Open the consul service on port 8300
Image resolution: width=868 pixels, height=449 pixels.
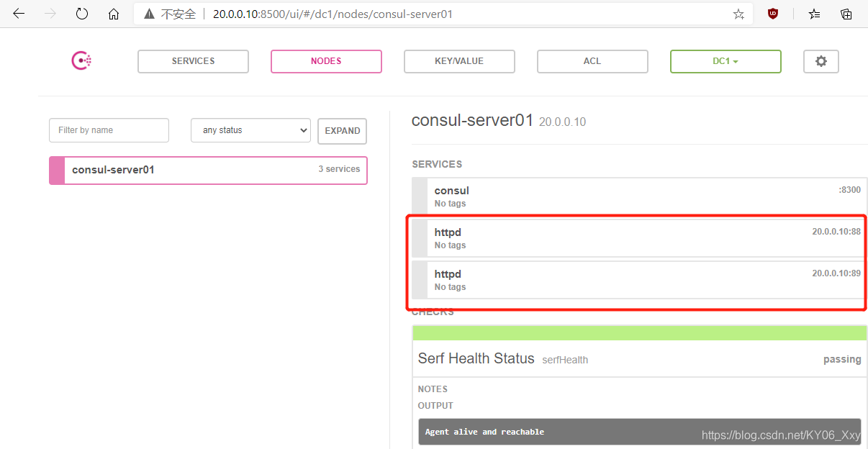638,196
